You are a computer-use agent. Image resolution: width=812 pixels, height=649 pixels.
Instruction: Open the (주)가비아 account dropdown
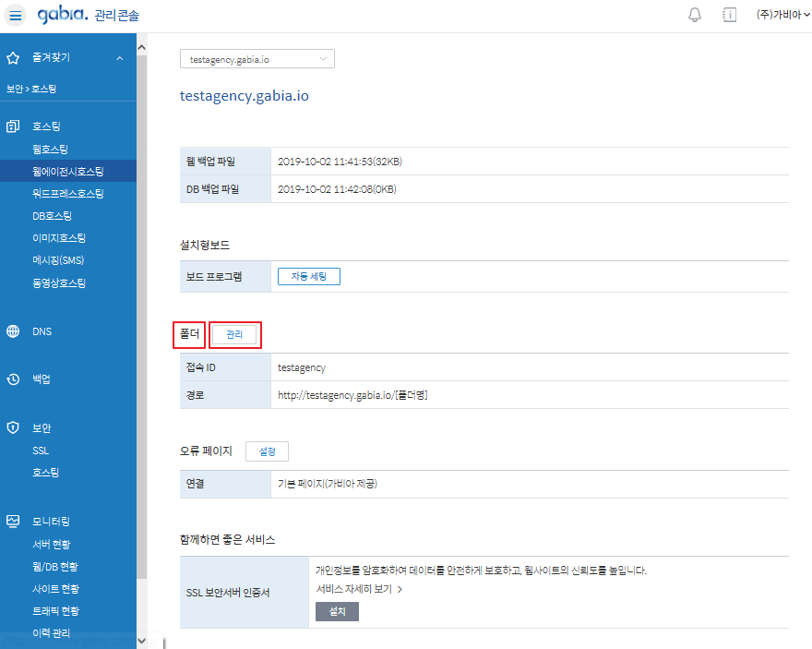[x=782, y=15]
